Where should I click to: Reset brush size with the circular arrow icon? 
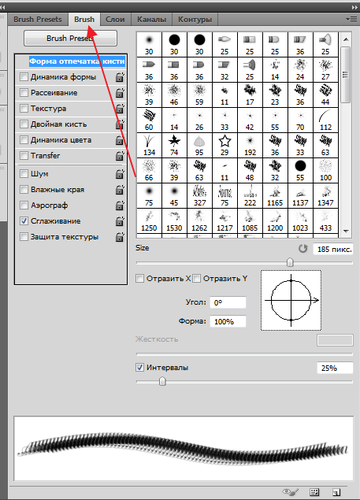coord(303,249)
